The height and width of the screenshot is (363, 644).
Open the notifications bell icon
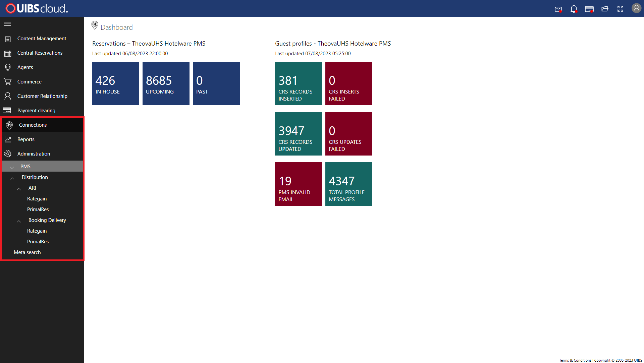[x=574, y=9]
